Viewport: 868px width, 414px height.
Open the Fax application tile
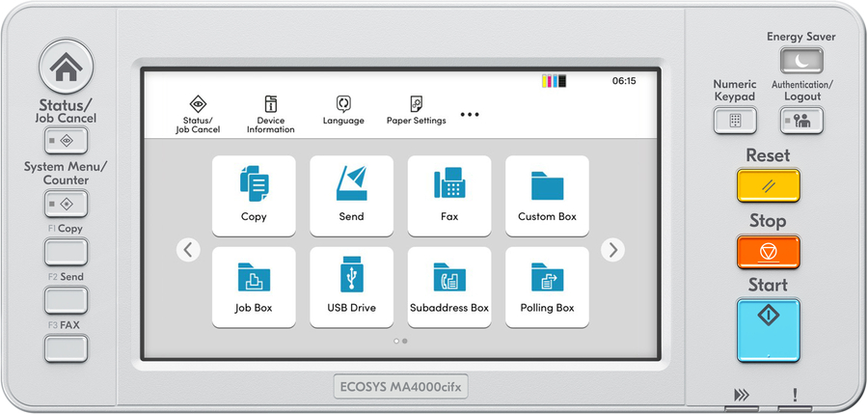[449, 196]
